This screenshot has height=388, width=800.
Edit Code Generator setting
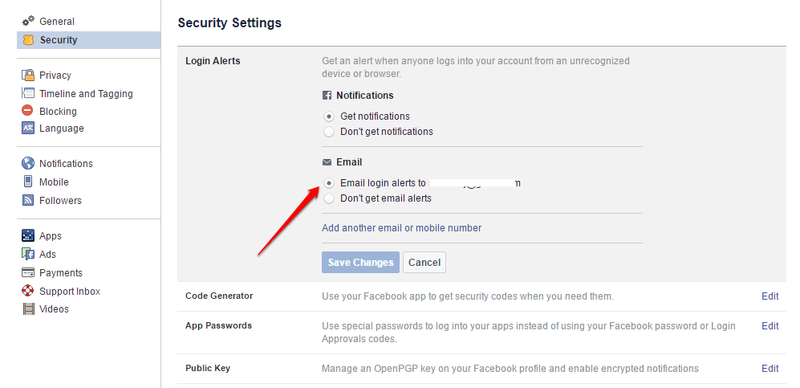click(x=770, y=296)
